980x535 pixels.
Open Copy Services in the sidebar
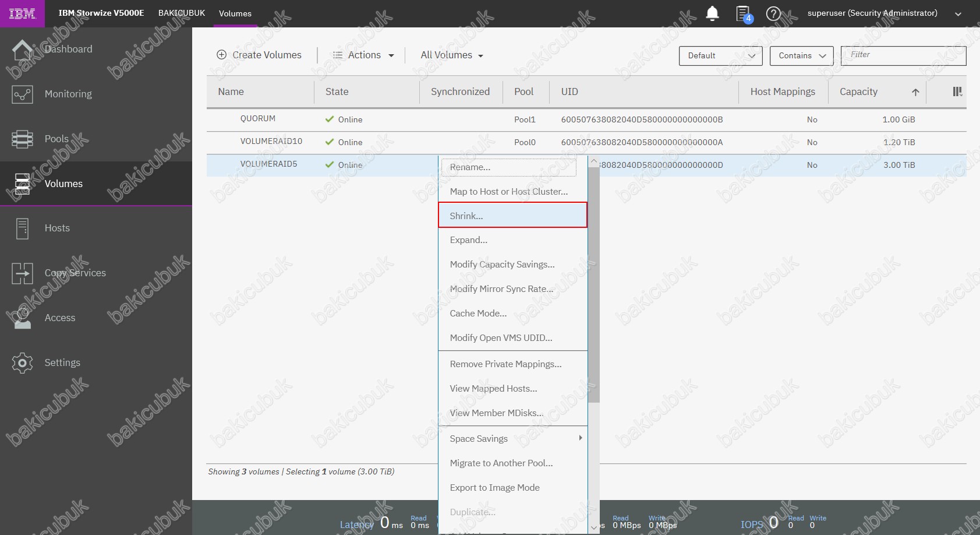75,273
